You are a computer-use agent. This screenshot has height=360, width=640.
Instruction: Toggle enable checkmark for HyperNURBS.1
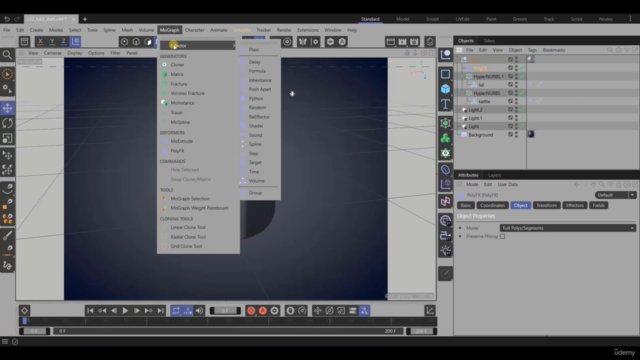[522, 76]
